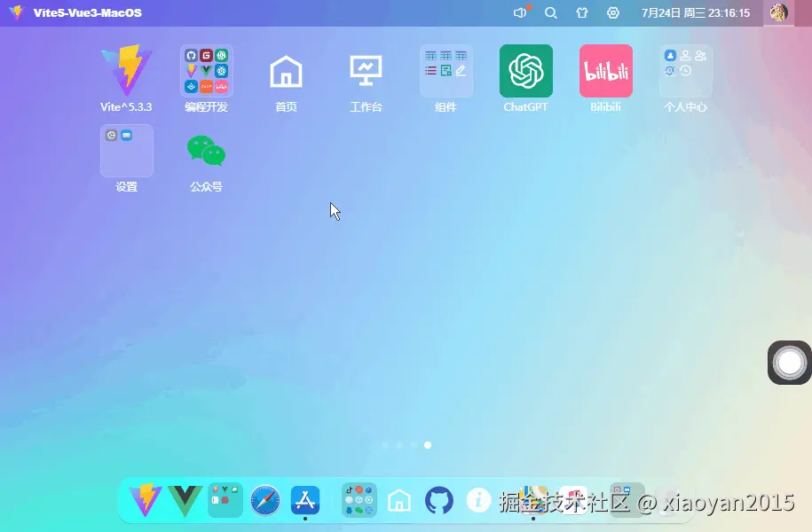Open the 公众号 WeChat icon

[205, 150]
